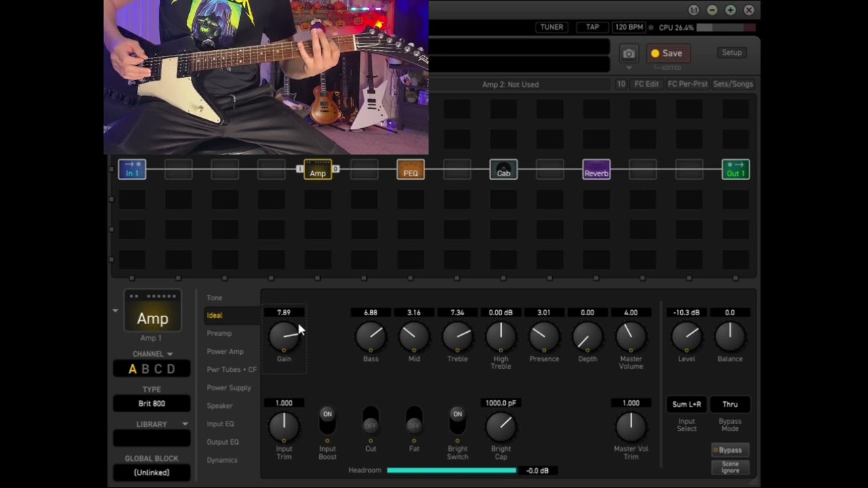The width and height of the screenshot is (868, 488).
Task: Open the Tuner
Action: (551, 27)
